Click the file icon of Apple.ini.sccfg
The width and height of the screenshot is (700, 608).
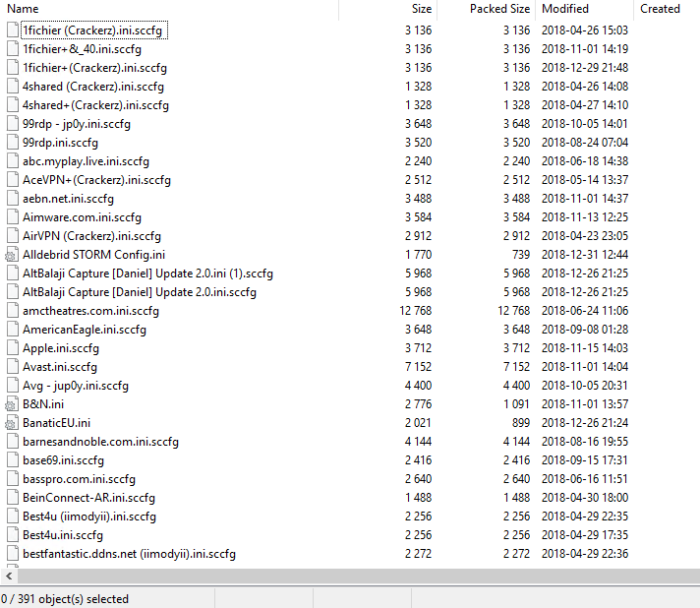[x=13, y=347]
